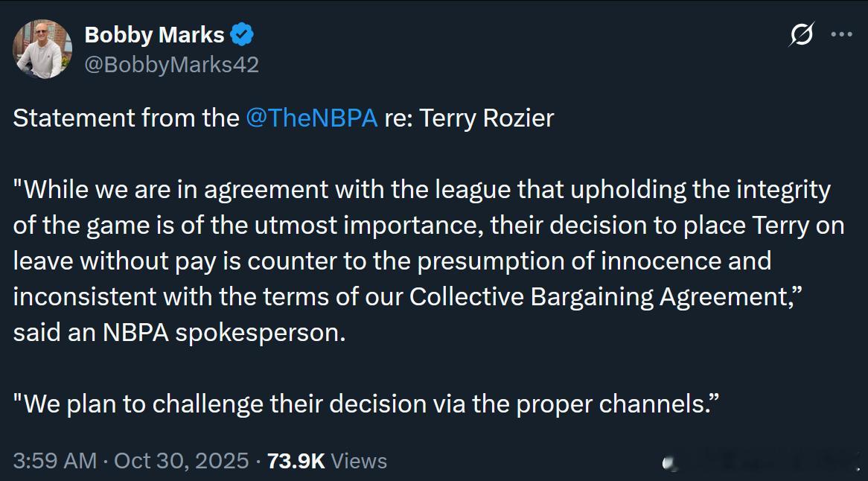Image resolution: width=868 pixels, height=481 pixels.
Task: Open Bobby Marks' profile picture
Action: click(x=42, y=49)
